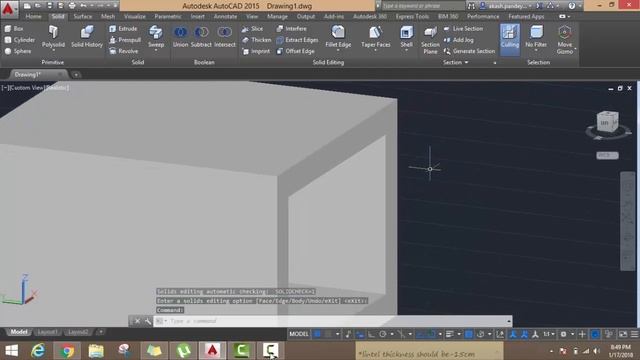The height and width of the screenshot is (360, 640).
Task: Select the Box primitive tool
Action: [x=13, y=29]
